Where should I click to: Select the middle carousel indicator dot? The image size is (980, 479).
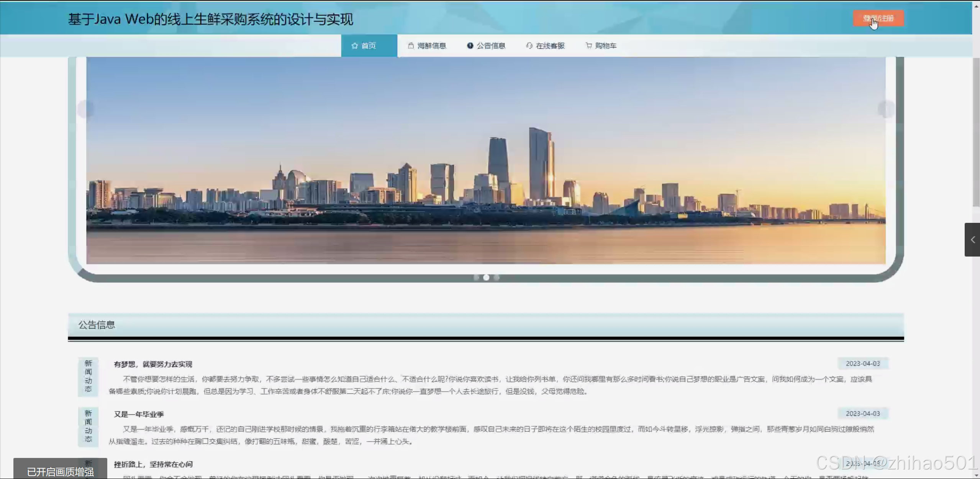pos(486,277)
